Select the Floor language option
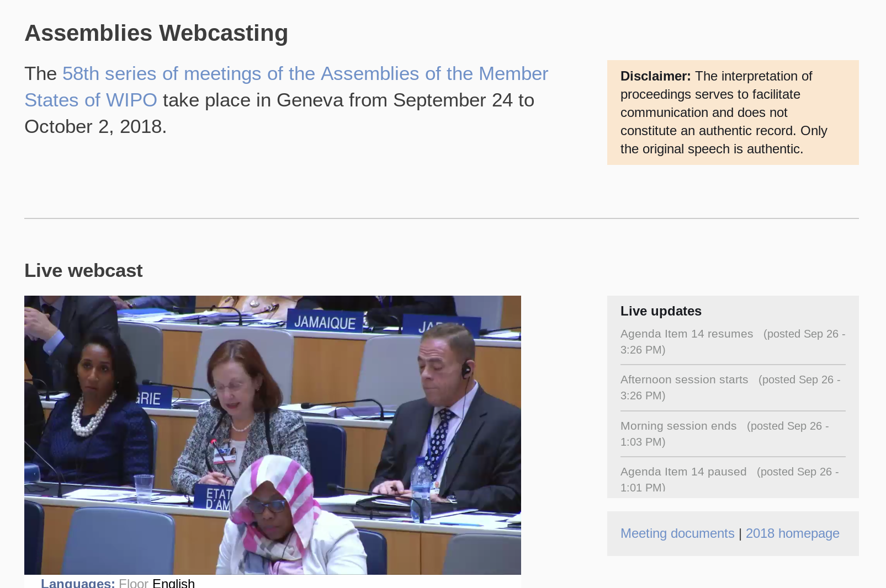Viewport: 886px width, 588px height. click(134, 584)
